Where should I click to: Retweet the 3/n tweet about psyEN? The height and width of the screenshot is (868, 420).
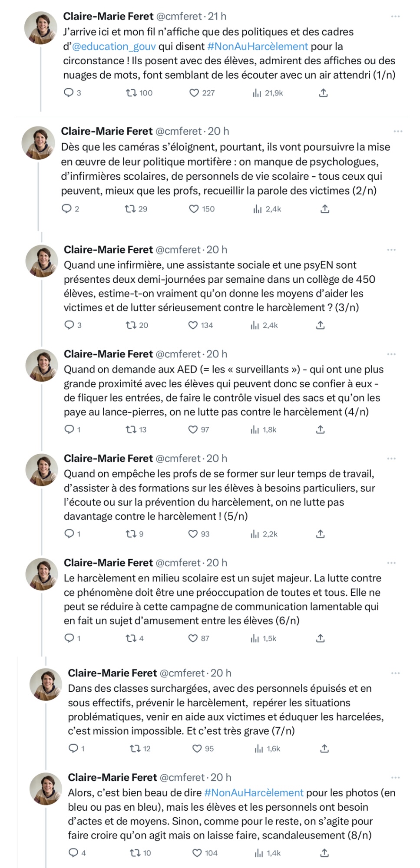coord(131,325)
